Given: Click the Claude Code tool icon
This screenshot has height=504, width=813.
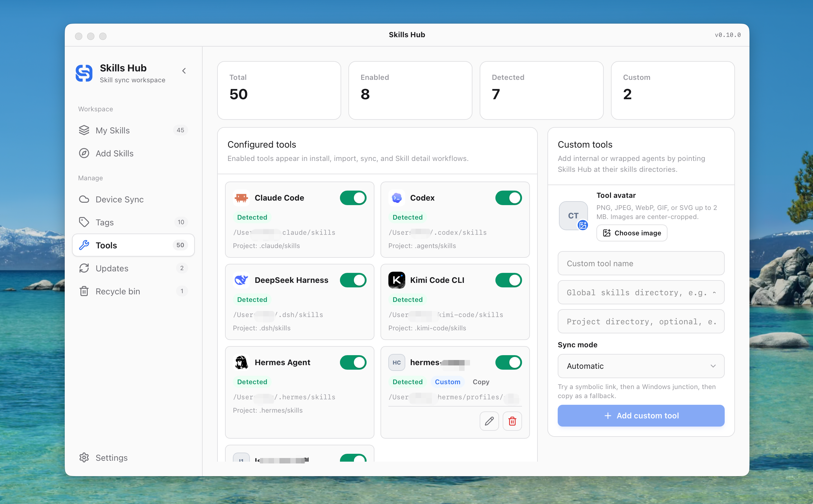Looking at the screenshot, I should [x=241, y=198].
